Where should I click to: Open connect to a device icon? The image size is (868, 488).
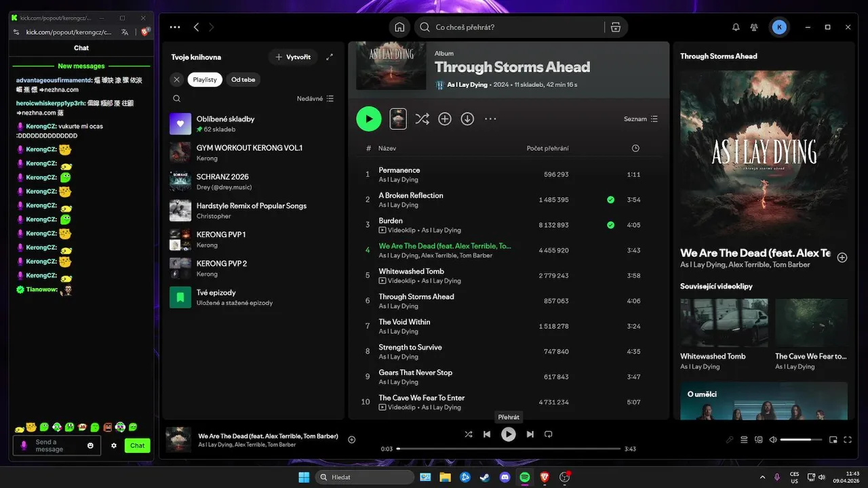(x=759, y=439)
